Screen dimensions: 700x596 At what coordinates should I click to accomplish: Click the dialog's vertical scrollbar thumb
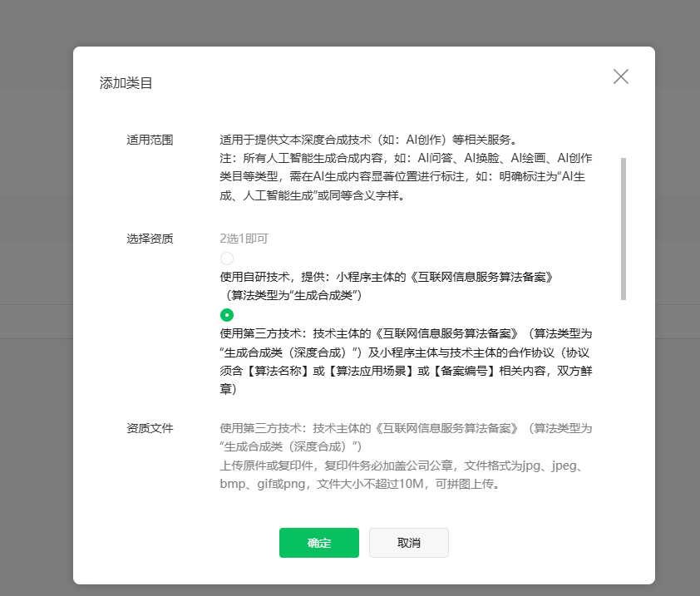(624, 229)
